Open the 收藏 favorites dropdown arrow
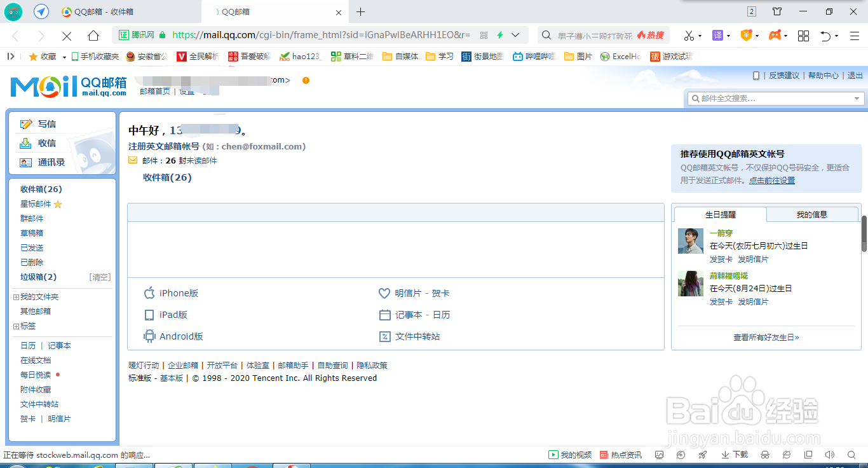Image resolution: width=868 pixels, height=468 pixels. (x=64, y=57)
